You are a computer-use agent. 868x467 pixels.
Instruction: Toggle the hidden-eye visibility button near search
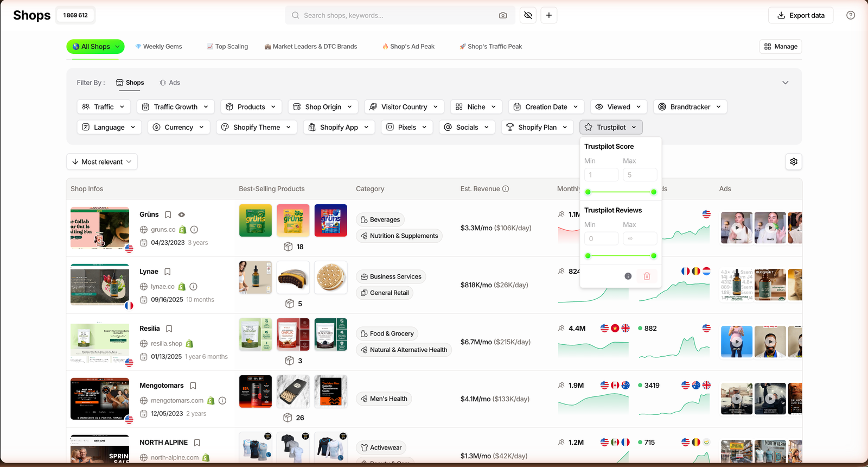528,15
